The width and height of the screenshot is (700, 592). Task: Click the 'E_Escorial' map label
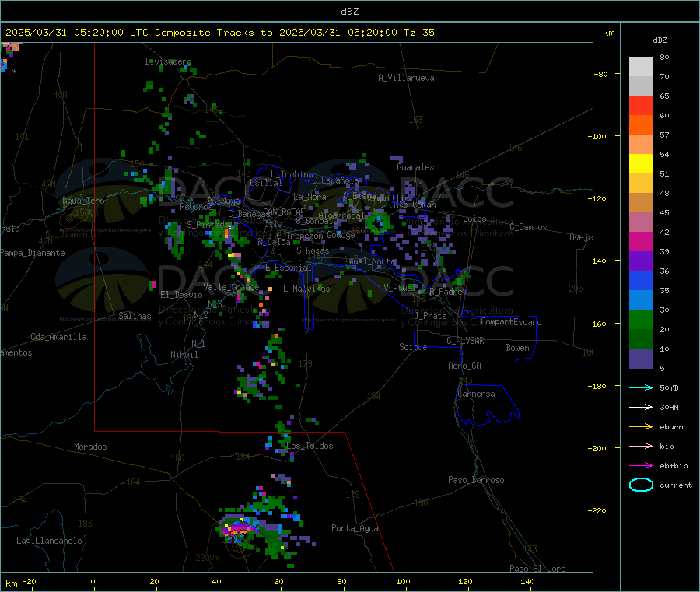click(289, 268)
